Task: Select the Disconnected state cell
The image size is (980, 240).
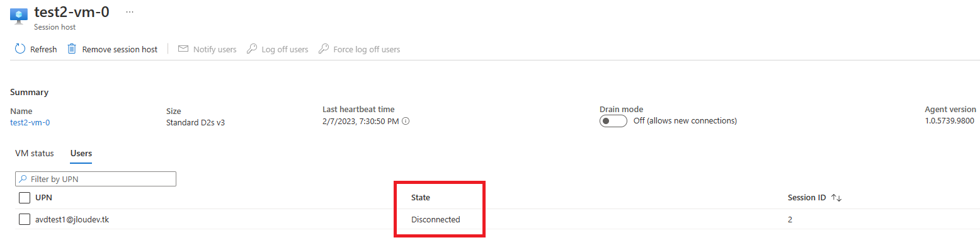Action: point(436,219)
